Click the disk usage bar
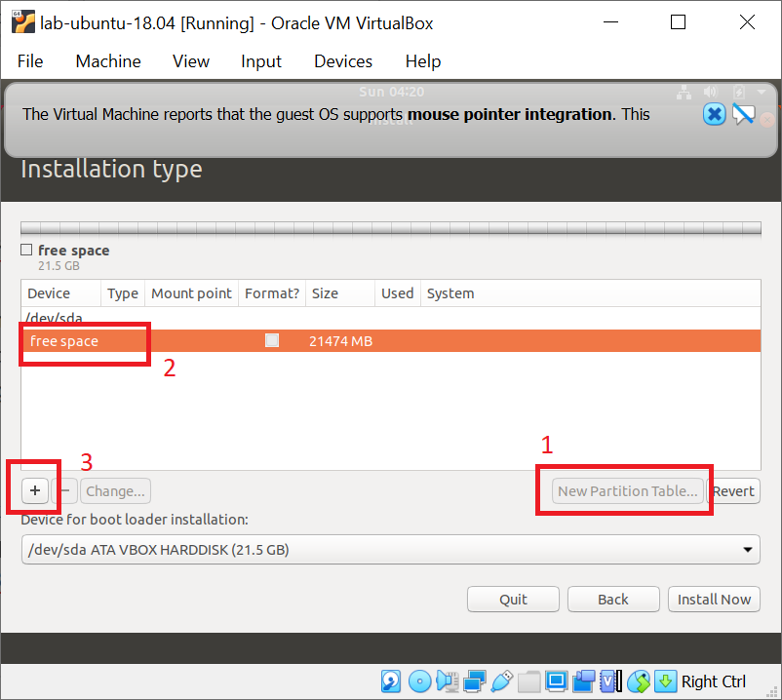This screenshot has height=700, width=782. click(x=391, y=228)
